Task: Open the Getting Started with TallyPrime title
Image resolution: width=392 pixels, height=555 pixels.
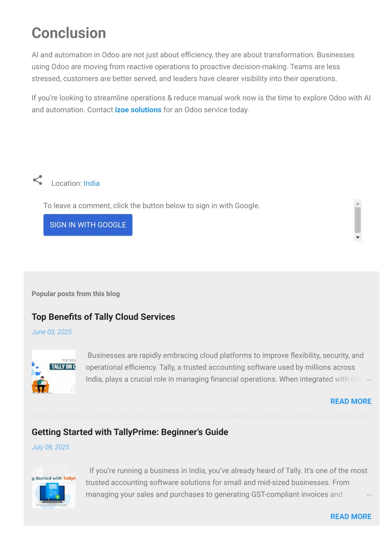Action: [x=130, y=432]
